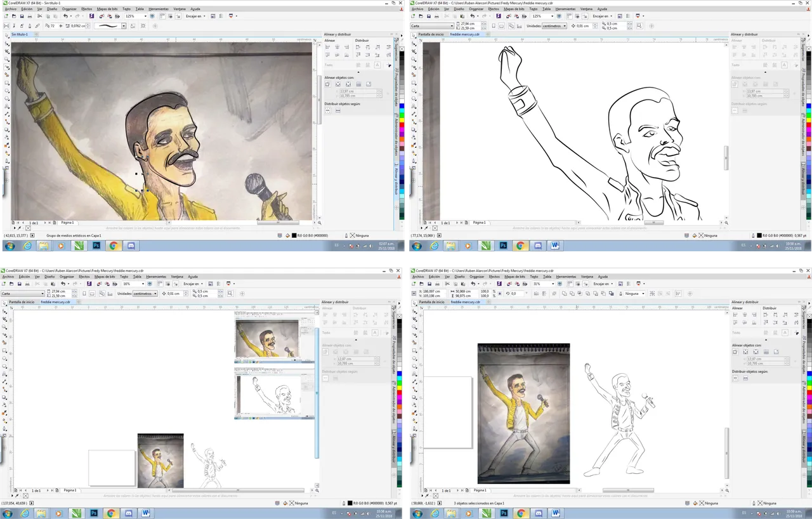The image size is (812, 519).
Task: Click black fill swatch in top-left status bar
Action: [294, 235]
